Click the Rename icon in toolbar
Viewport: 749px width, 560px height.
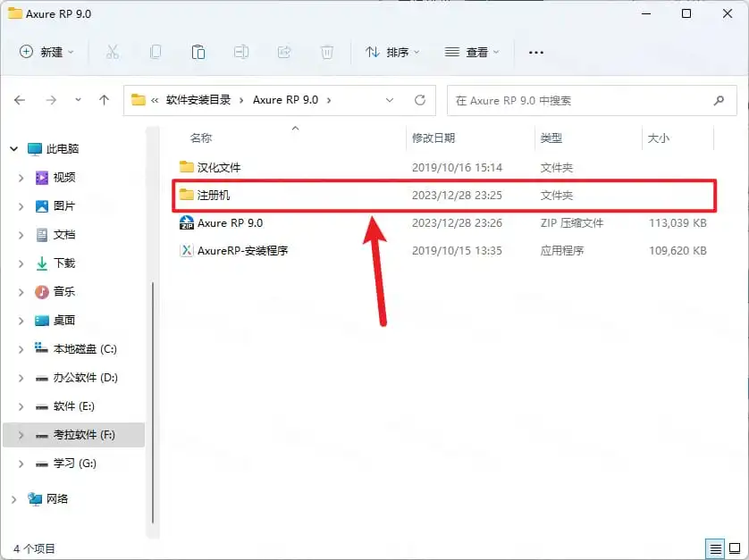241,52
